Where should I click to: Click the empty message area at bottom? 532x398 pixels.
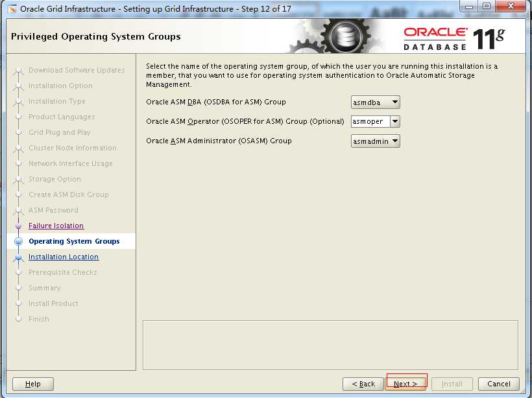point(330,345)
